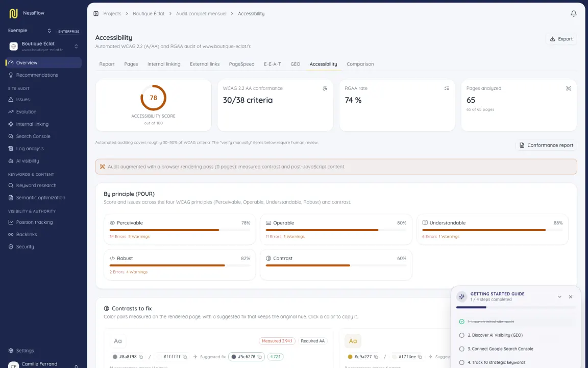Open the Robust principle card
The image size is (588, 368).
(180, 265)
